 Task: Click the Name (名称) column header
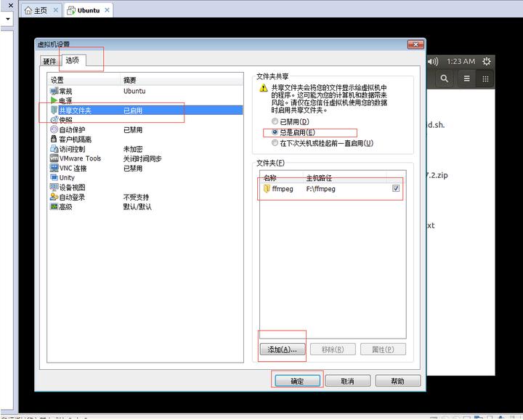pos(281,178)
